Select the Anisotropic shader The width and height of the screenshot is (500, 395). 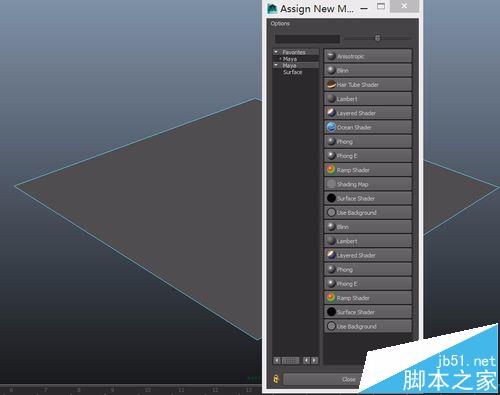(368, 56)
